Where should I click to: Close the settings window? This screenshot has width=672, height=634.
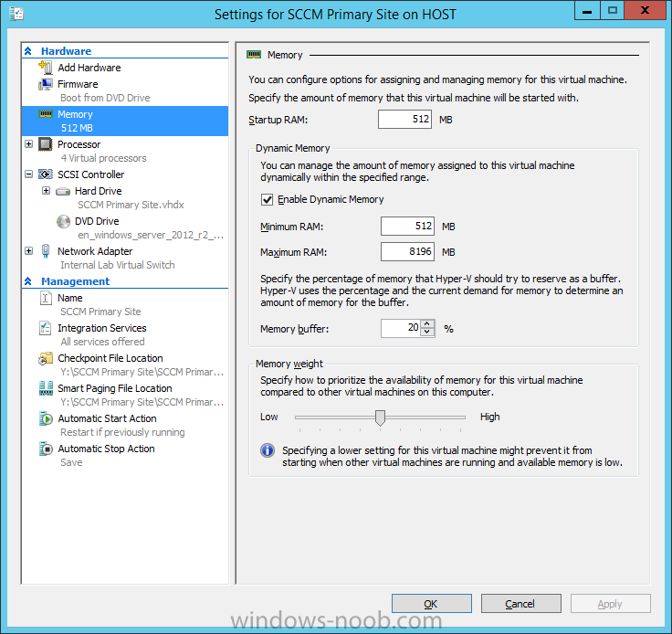point(645,11)
